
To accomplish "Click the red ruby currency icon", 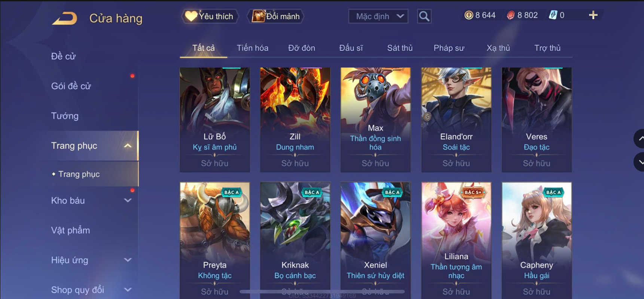I will click(510, 15).
